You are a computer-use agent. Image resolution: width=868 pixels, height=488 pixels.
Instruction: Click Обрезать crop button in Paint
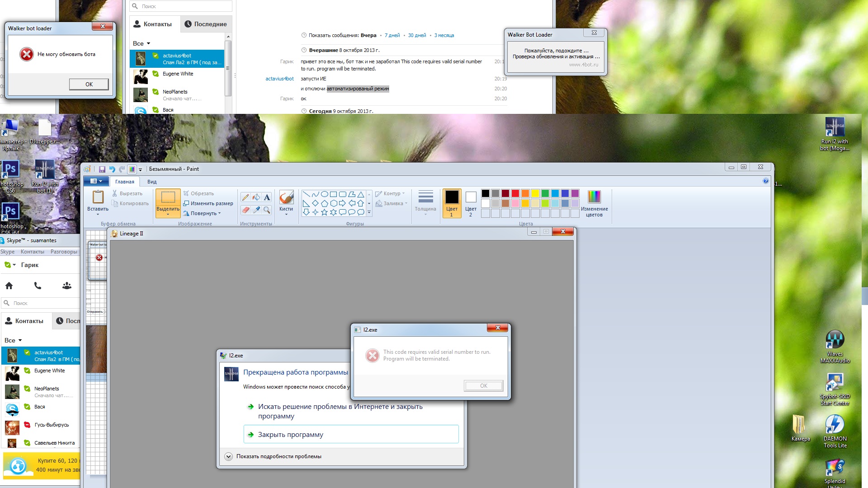click(198, 193)
